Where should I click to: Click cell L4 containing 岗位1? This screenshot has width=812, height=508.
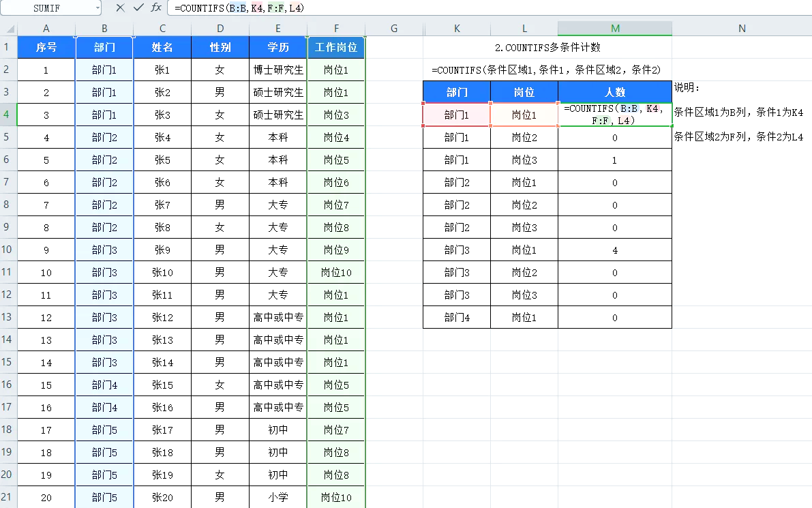[524, 115]
